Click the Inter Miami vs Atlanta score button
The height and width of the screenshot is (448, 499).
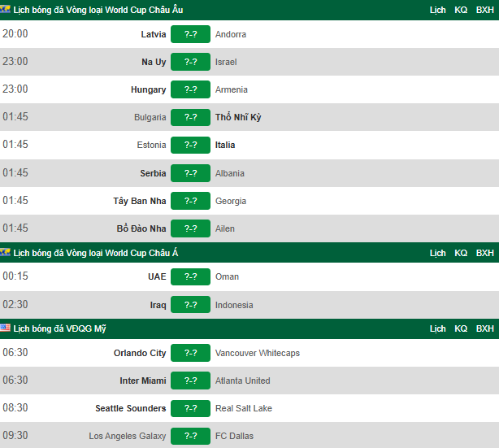coord(190,381)
